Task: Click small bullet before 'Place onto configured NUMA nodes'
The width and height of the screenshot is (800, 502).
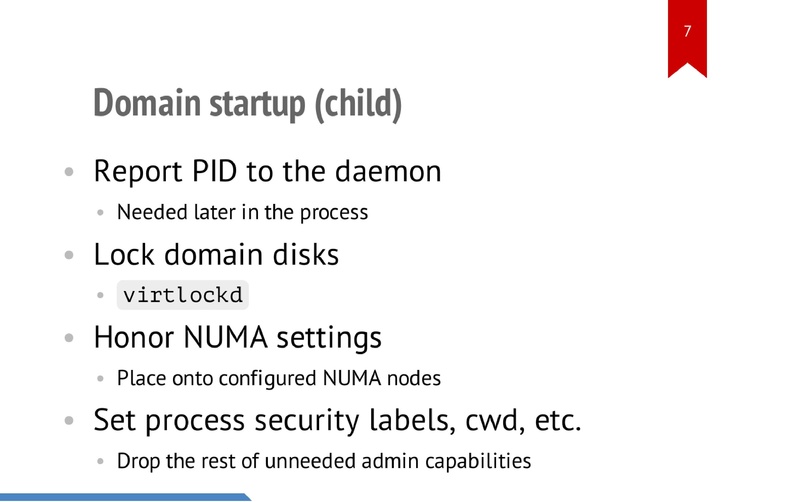Action: click(100, 380)
